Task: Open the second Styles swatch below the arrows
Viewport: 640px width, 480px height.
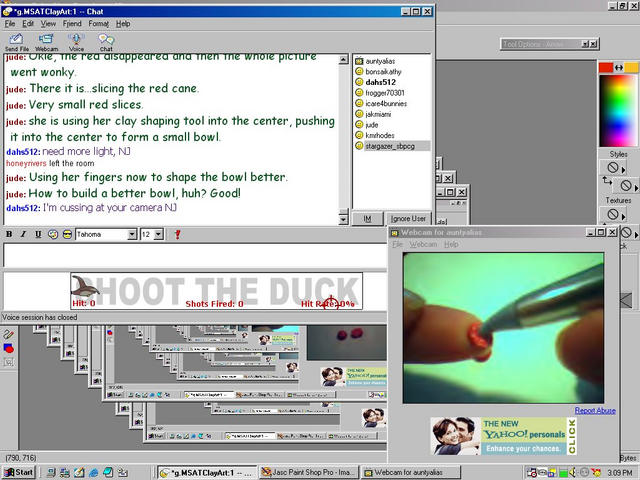Action: [x=627, y=186]
